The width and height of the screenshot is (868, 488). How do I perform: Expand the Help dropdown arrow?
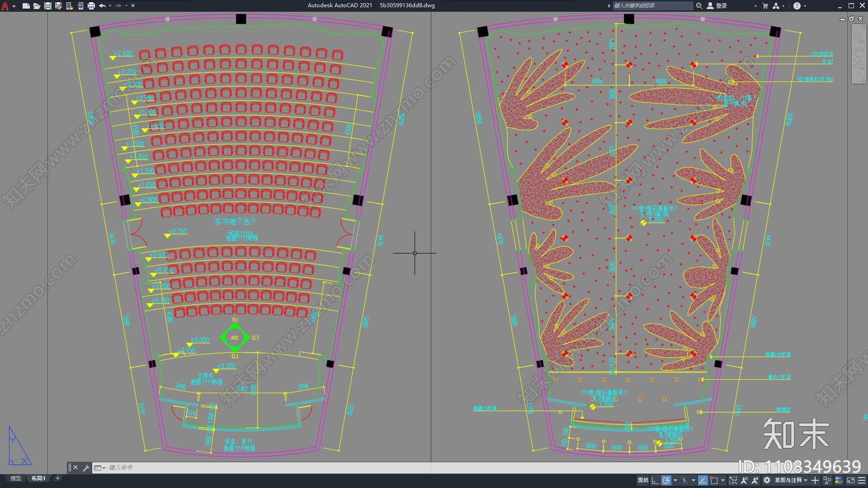click(x=805, y=5)
